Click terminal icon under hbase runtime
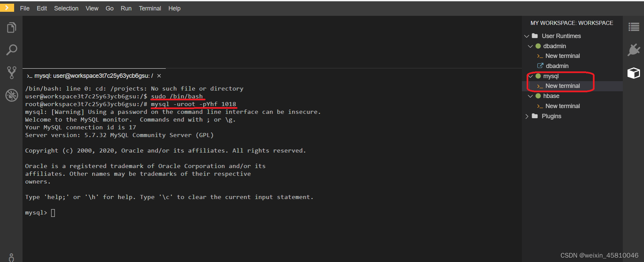Viewport: 644px width, 262px height. tap(540, 106)
